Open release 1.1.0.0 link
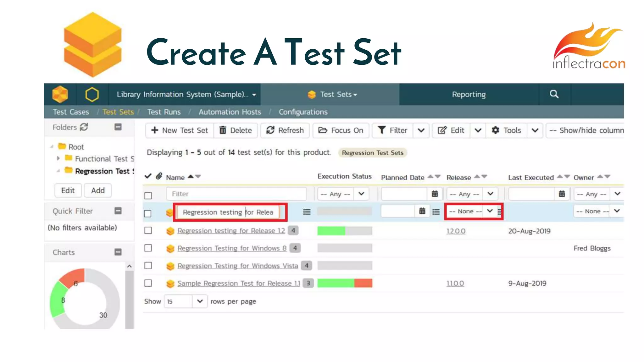Viewport: 644px width, 362px height. pos(455,283)
